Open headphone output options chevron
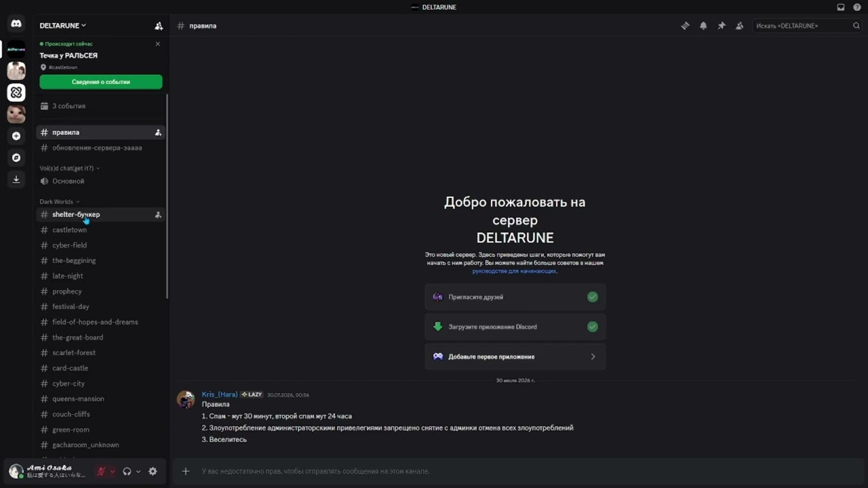 (x=138, y=471)
